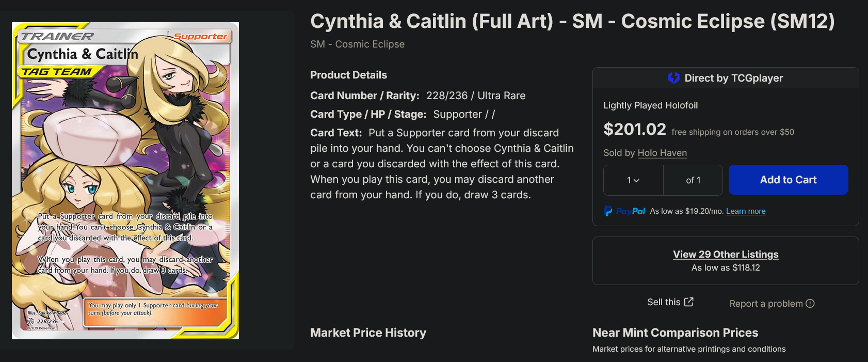Click the Cynthia & Caitlin card image
The height and width of the screenshot is (362, 868).
[125, 181]
